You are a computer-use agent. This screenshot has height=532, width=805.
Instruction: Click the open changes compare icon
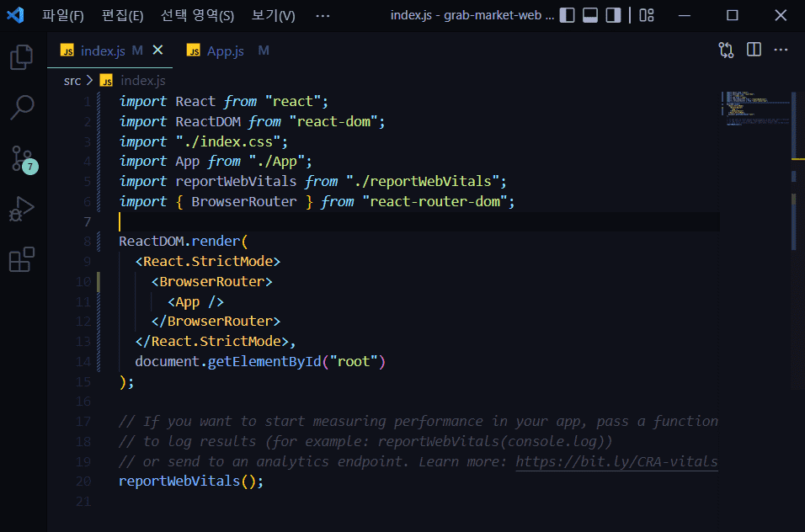point(726,51)
